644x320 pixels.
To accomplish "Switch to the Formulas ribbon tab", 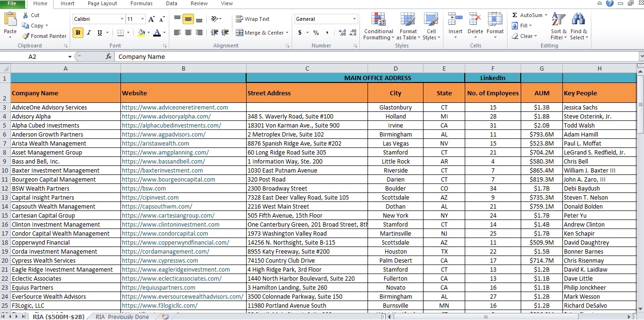I will 141,3.
